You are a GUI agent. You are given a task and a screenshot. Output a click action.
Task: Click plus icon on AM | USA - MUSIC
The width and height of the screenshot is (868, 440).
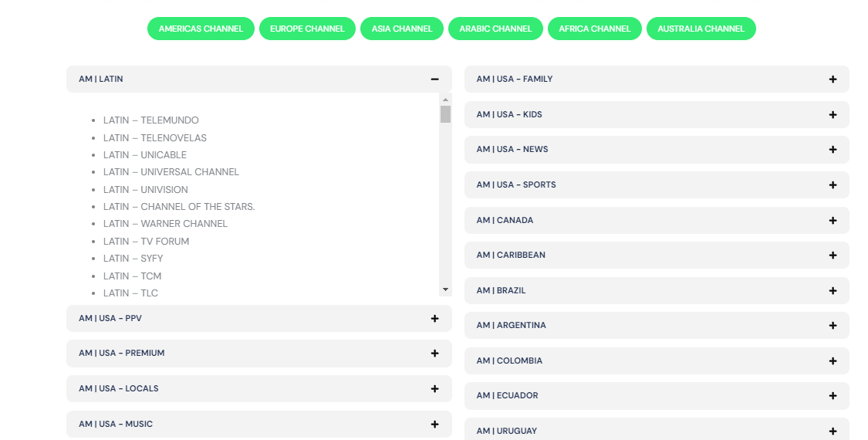coord(434,425)
